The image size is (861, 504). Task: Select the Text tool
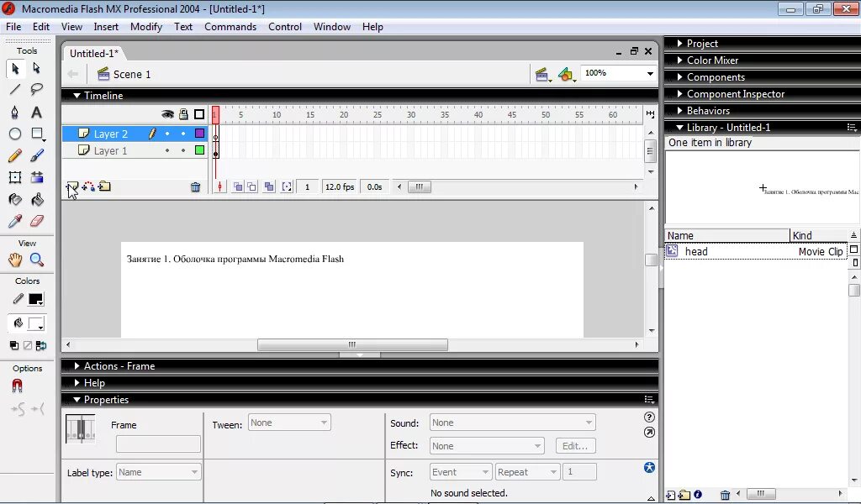pyautogui.click(x=36, y=112)
